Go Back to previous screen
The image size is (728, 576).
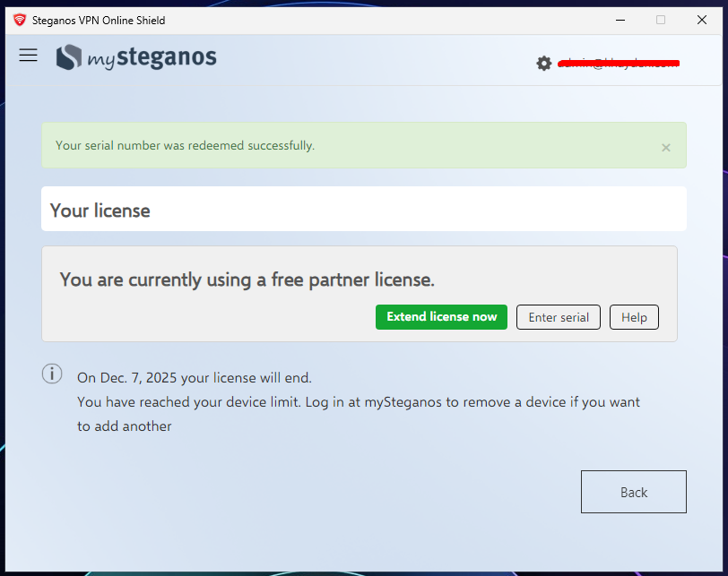click(x=633, y=492)
